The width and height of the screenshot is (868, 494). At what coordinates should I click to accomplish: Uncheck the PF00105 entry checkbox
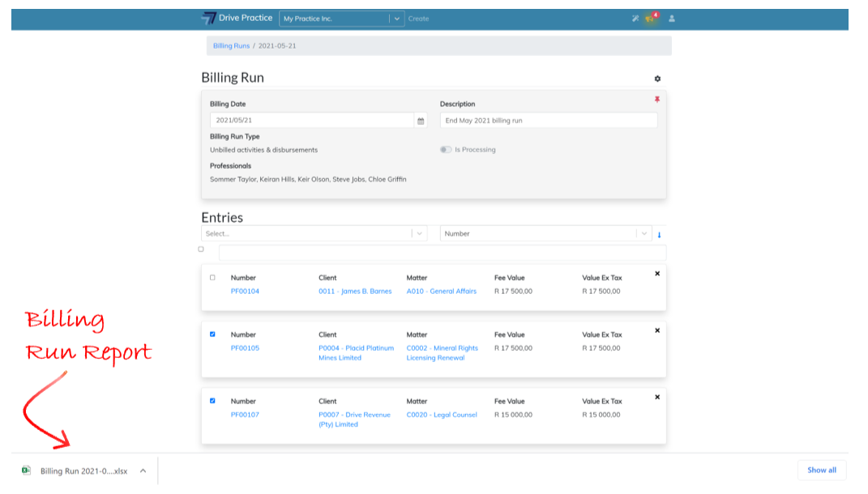tap(212, 334)
